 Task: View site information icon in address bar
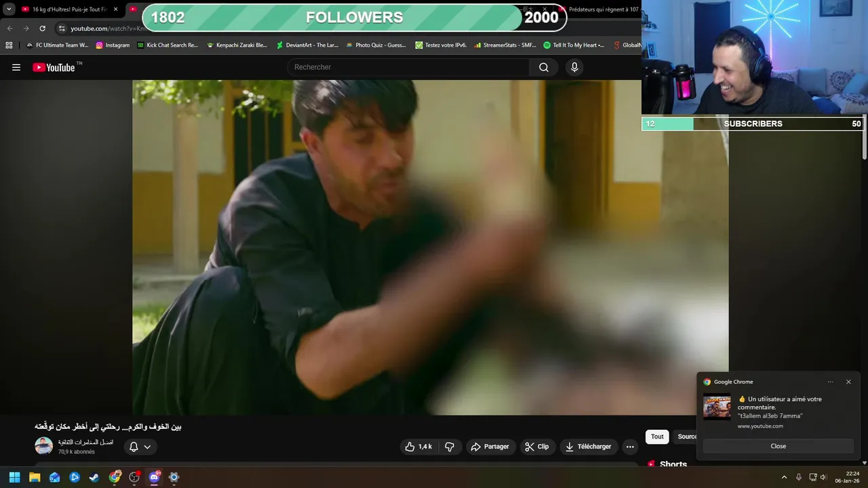click(62, 28)
